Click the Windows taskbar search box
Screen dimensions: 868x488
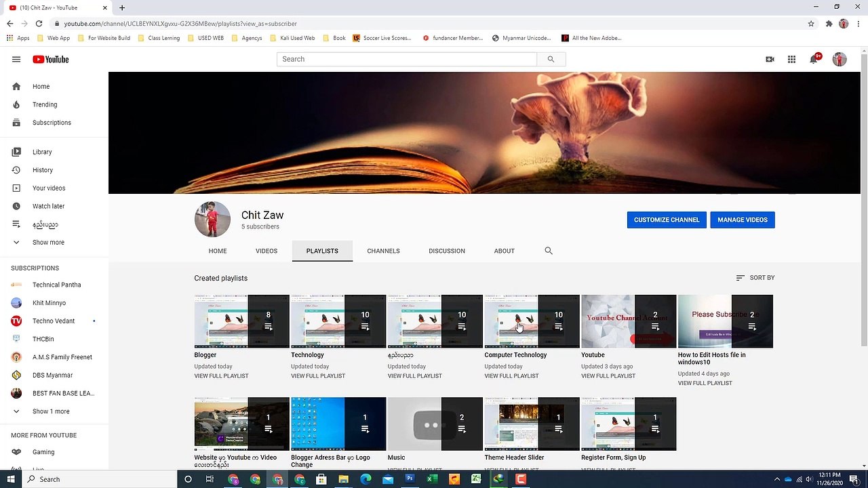click(x=100, y=479)
